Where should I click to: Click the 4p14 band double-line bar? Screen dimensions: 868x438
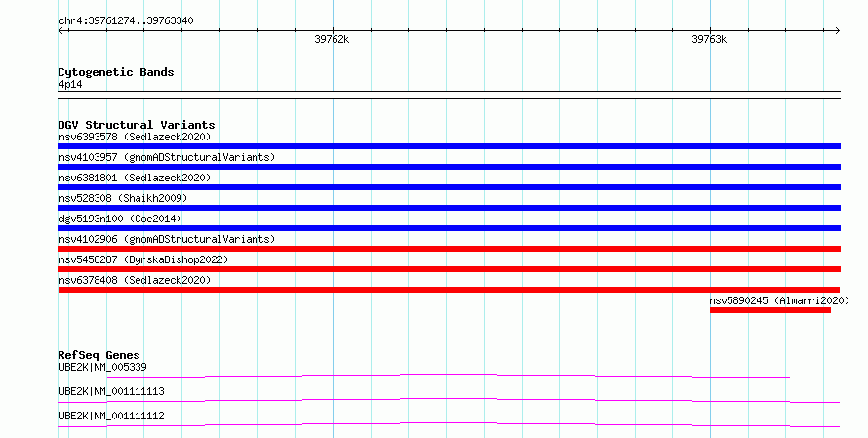point(449,95)
